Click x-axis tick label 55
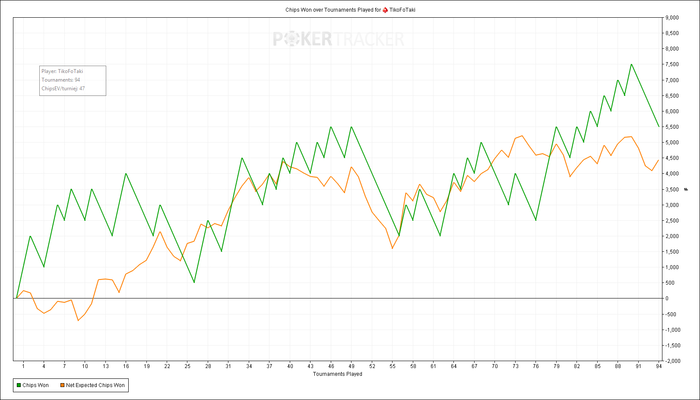 392,366
